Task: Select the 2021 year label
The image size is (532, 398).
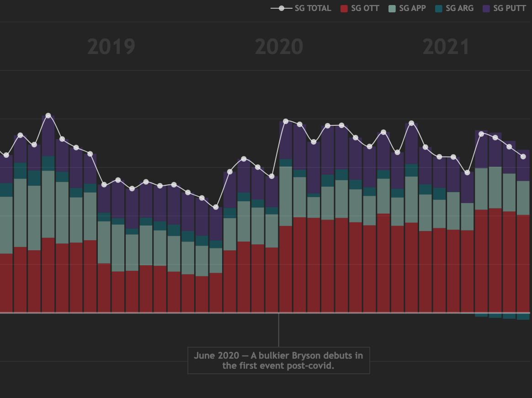Action: click(446, 47)
